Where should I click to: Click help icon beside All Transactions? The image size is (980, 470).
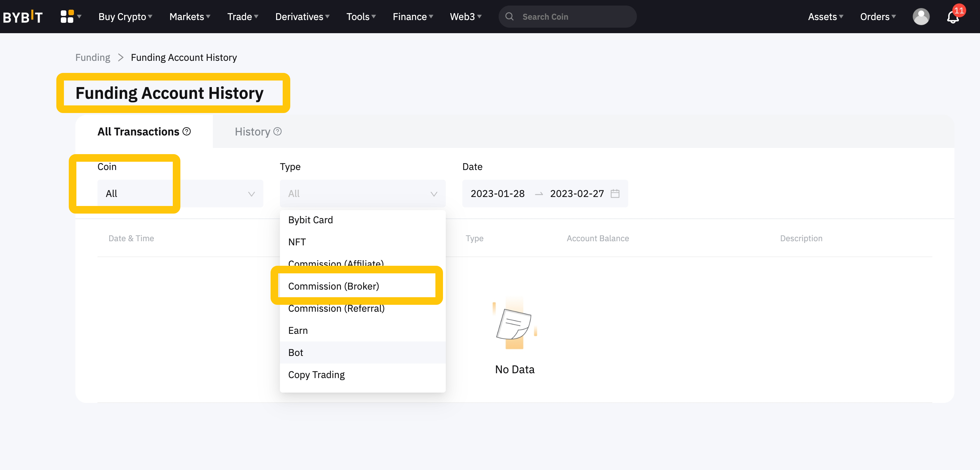186,132
